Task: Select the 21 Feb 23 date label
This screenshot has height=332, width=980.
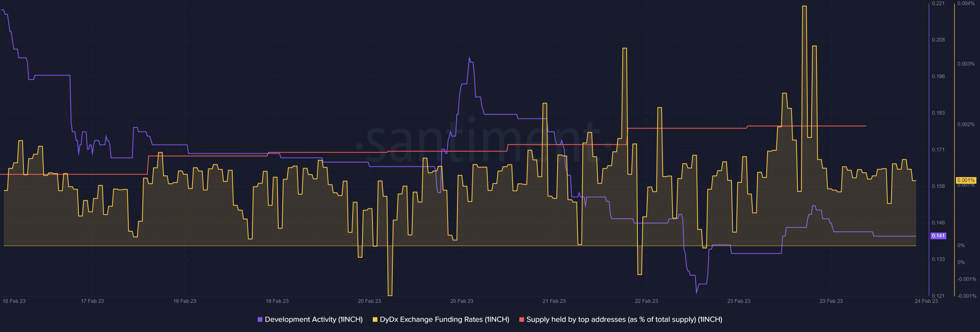Action: click(x=554, y=301)
